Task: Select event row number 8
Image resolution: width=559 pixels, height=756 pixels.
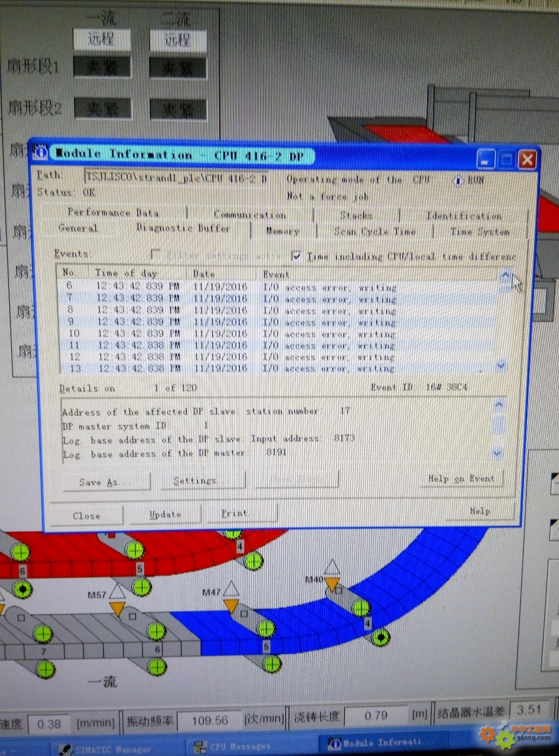Action: point(277,310)
